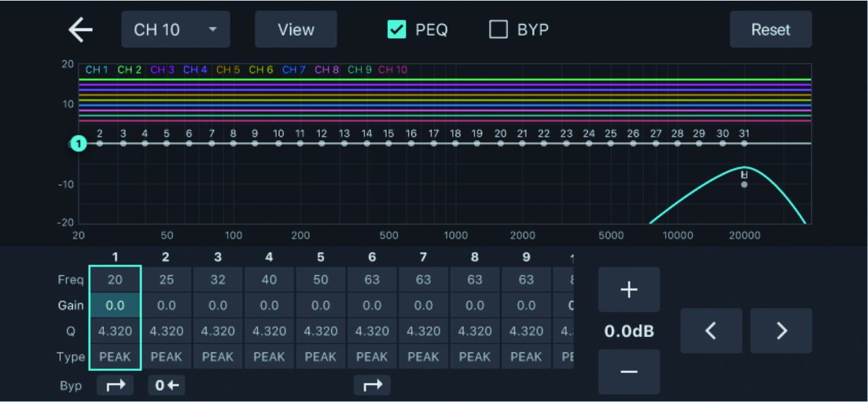Image resolution: width=868 pixels, height=402 pixels.
Task: Select band 9 Freq cell showing 63
Action: [x=526, y=280]
